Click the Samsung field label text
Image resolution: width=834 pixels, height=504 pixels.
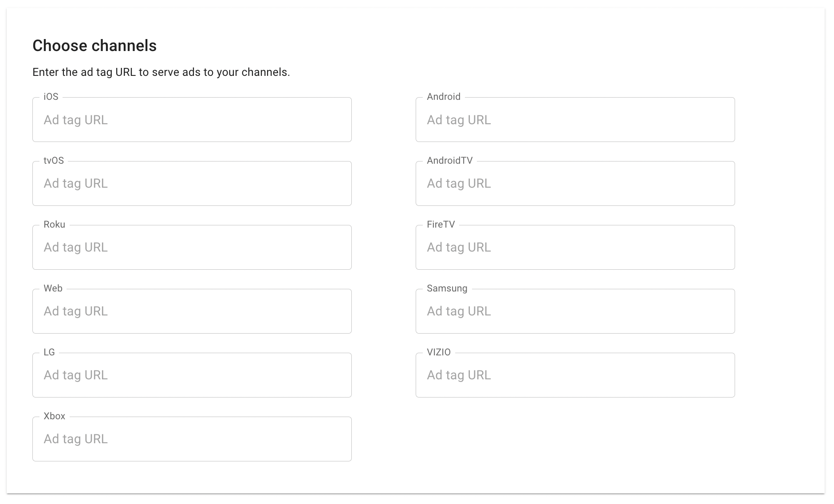click(x=447, y=288)
